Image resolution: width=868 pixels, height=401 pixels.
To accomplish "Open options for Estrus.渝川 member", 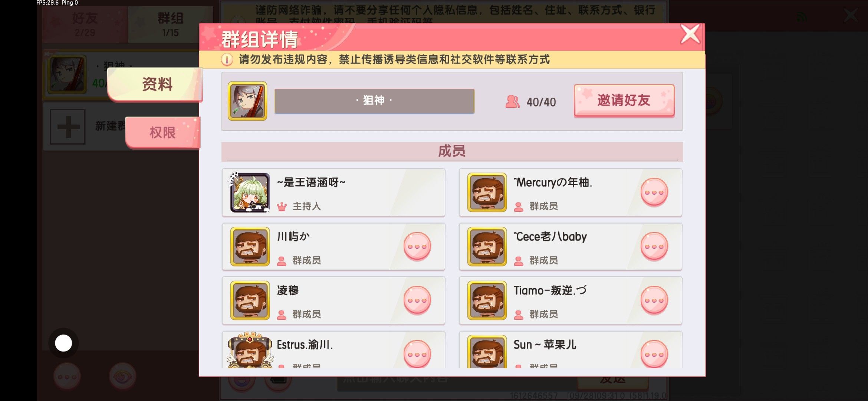I will tap(417, 354).
